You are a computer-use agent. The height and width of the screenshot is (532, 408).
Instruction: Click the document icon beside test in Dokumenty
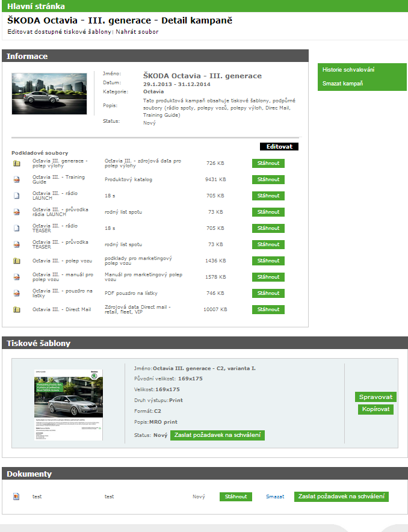click(x=16, y=496)
